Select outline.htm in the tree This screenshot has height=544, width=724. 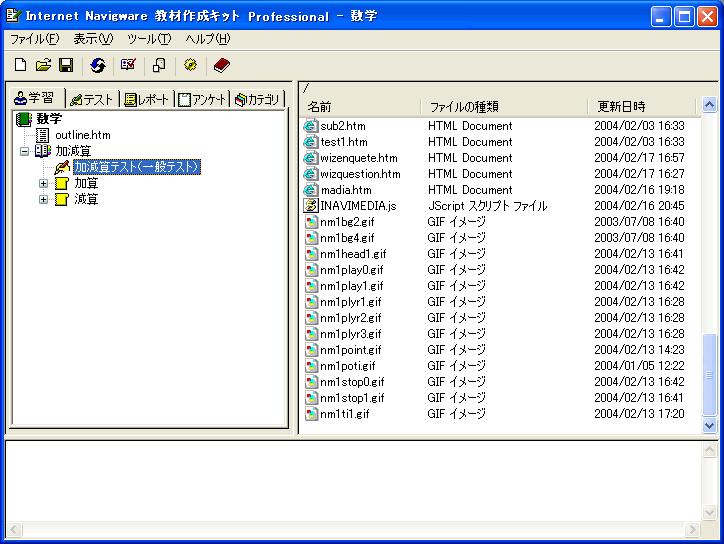83,135
